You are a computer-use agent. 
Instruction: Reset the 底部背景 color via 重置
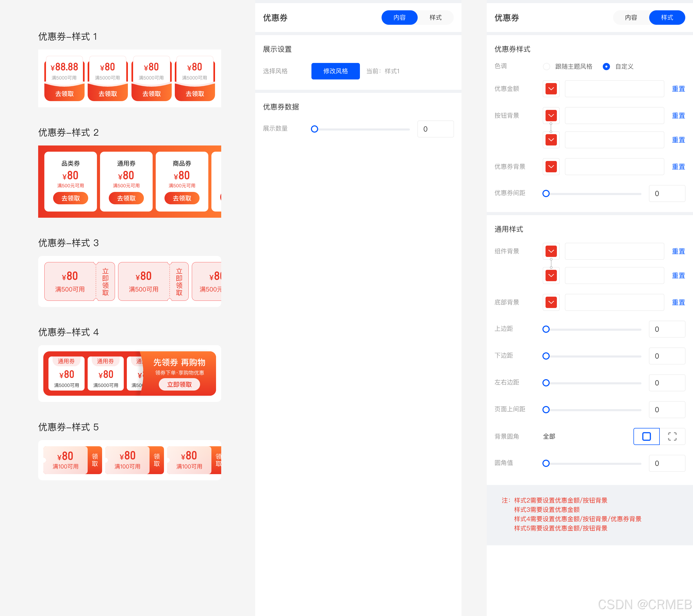pyautogui.click(x=678, y=302)
